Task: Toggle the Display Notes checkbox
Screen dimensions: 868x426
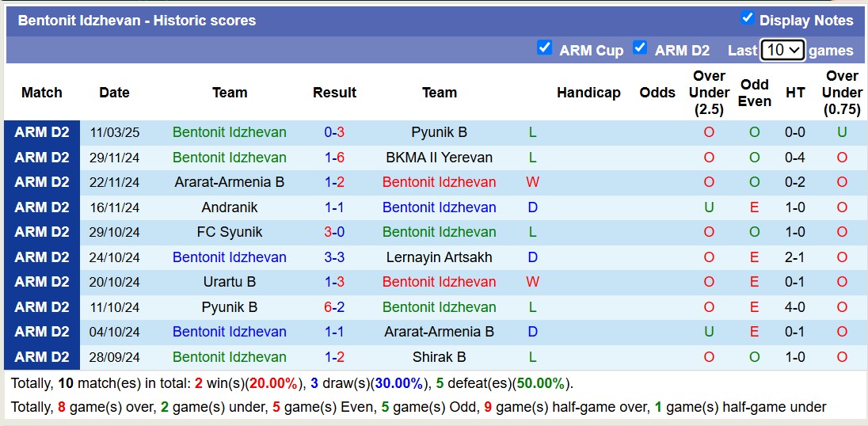Action: point(747,18)
